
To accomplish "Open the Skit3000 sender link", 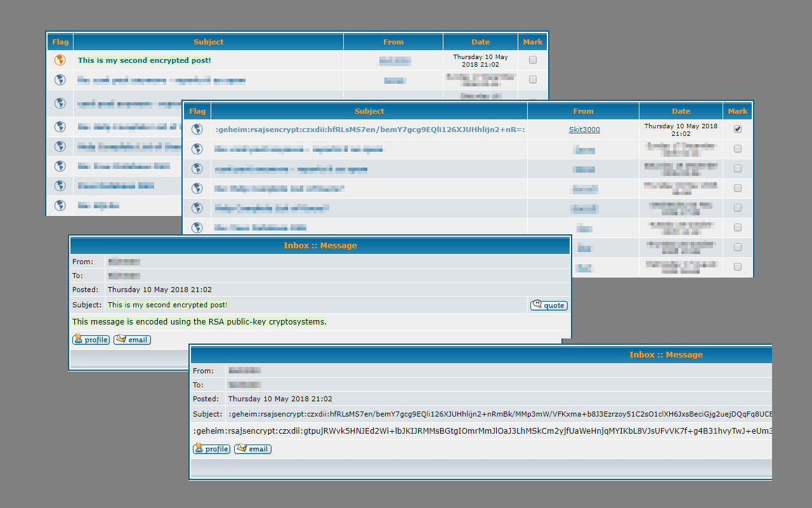I will point(584,130).
